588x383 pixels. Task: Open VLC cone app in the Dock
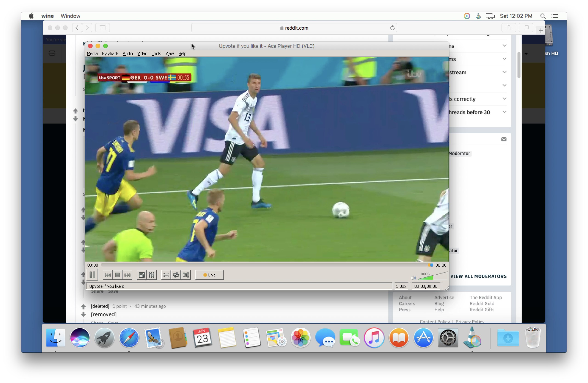point(472,338)
